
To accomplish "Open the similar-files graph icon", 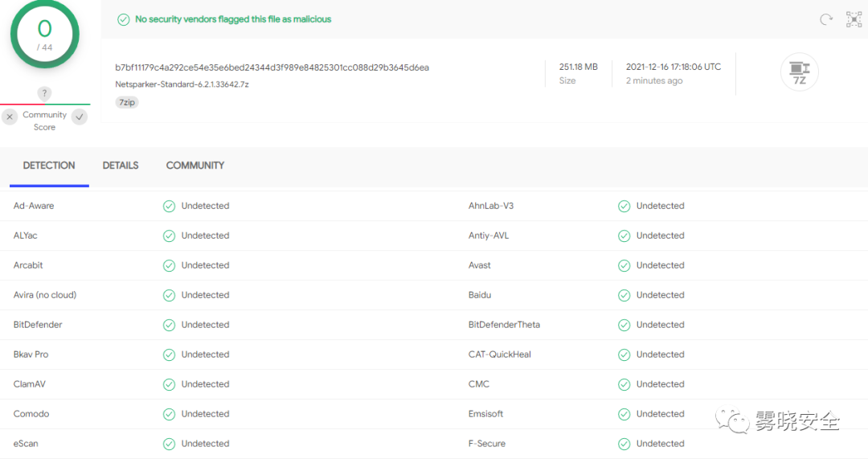I will (x=854, y=19).
